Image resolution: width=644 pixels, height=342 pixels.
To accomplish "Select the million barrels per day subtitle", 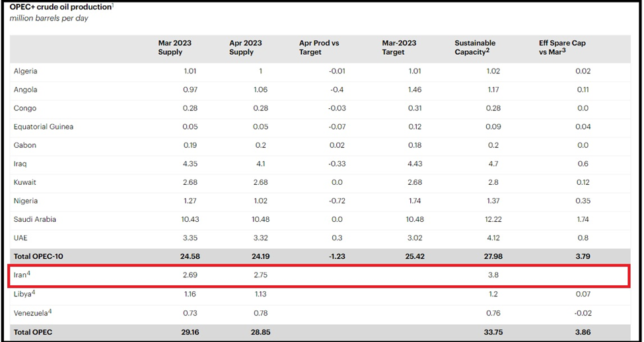I will click(49, 18).
